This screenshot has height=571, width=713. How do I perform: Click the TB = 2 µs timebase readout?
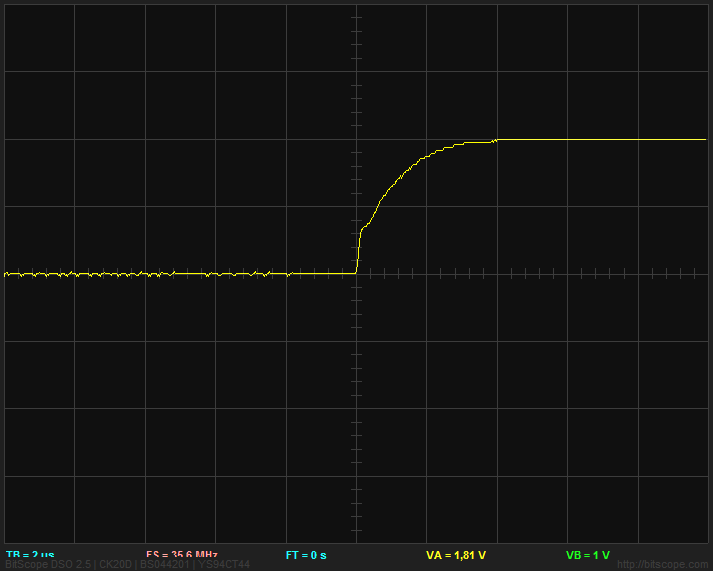(30, 554)
